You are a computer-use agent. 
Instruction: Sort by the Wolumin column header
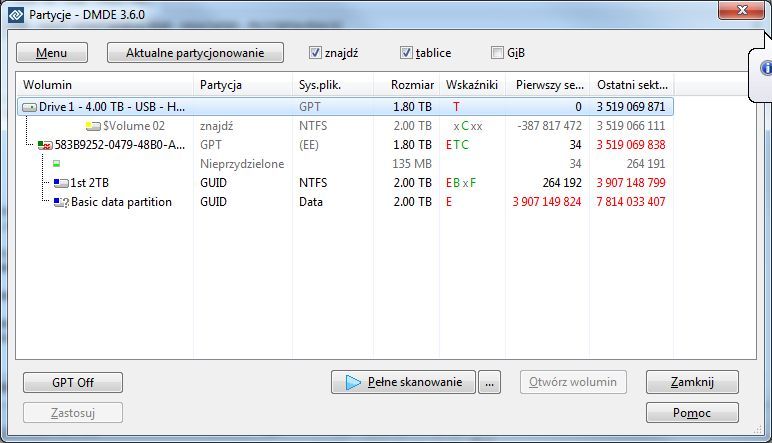click(x=105, y=85)
